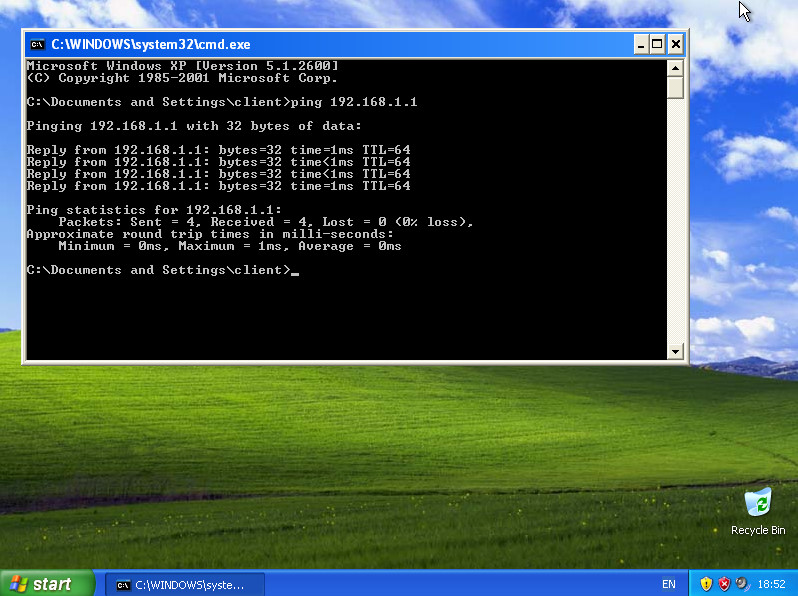This screenshot has height=596, width=798.
Task: Click the 'Microsoft Windows XP [Version 5.1.2600]' line
Action: coord(182,66)
